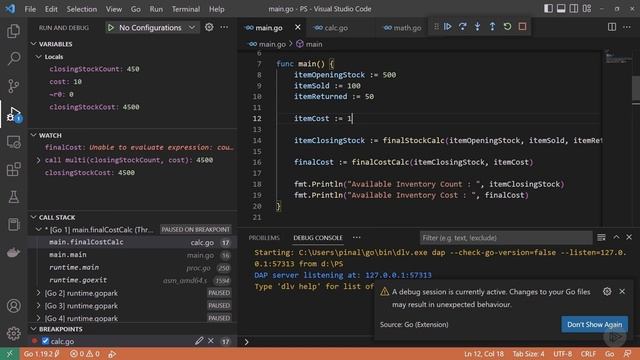Dismiss the debug session warning notification
Viewport: 640px width, 360px height.
[x=622, y=291]
